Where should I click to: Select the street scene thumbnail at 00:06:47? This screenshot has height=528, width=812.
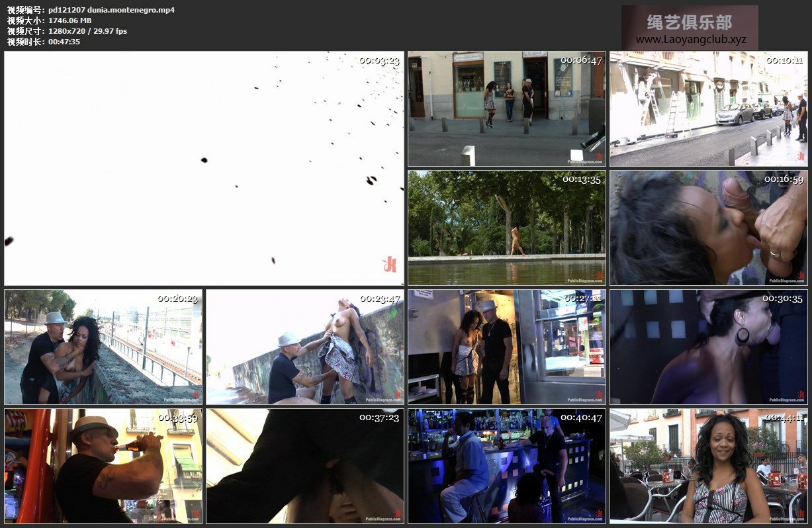click(506, 109)
